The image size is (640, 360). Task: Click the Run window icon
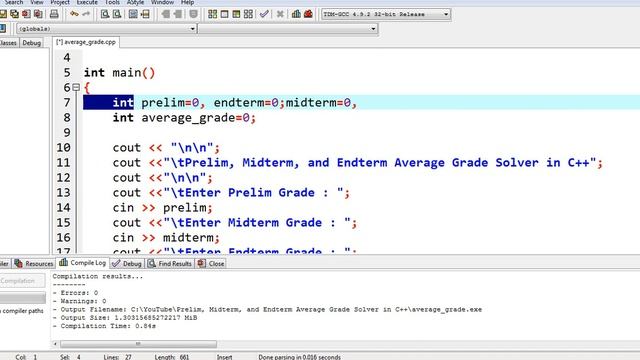[224, 14]
